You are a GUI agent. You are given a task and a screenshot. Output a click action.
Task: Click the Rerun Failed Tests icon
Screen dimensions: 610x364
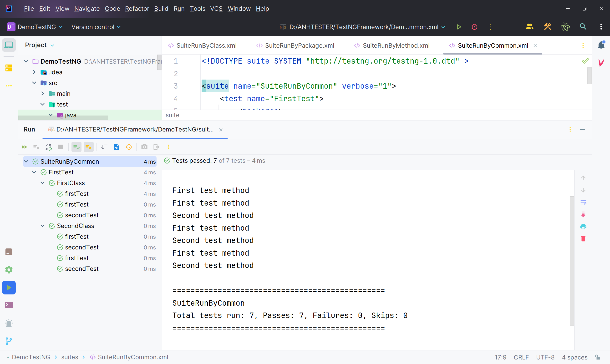36,147
